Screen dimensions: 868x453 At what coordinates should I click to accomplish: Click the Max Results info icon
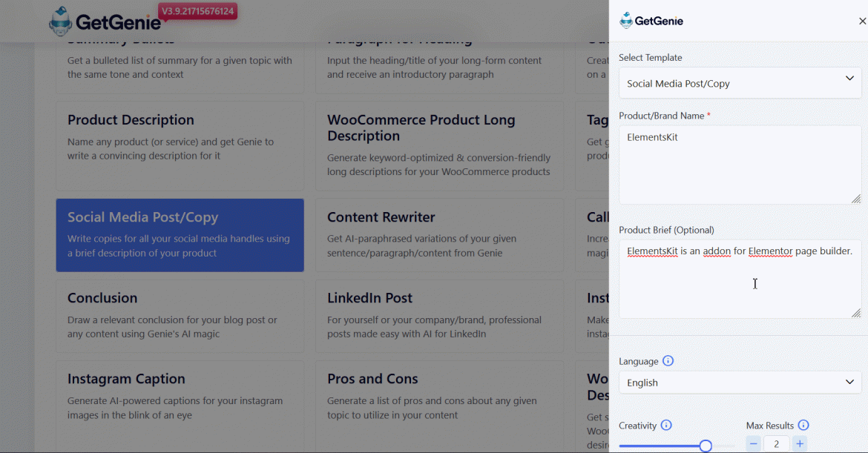pyautogui.click(x=803, y=426)
